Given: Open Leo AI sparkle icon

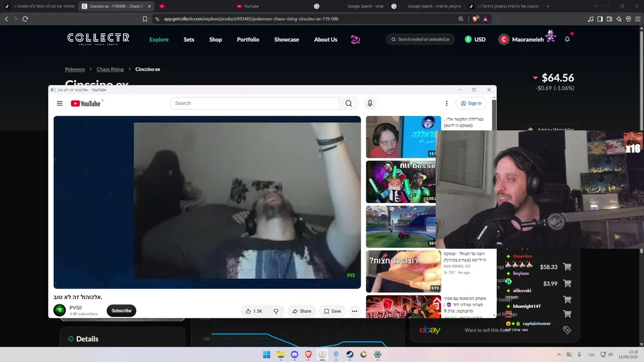Looking at the screenshot, I should click(619, 19).
